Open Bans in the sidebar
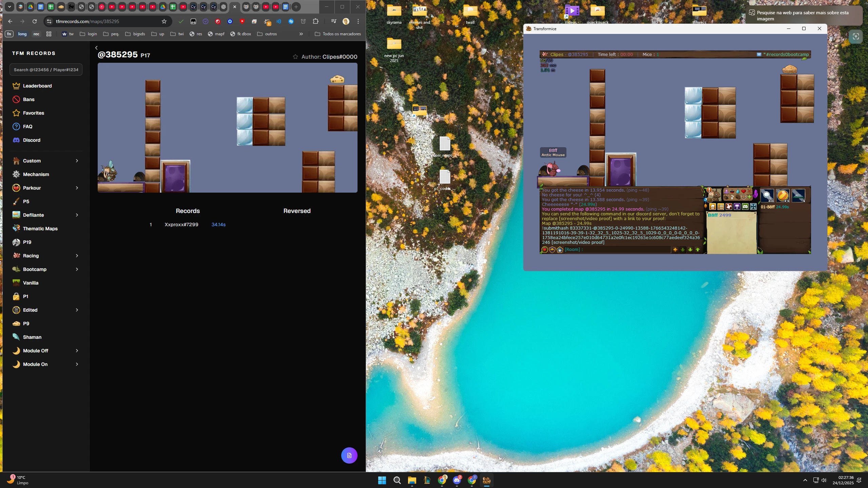868x488 pixels. coord(46,99)
